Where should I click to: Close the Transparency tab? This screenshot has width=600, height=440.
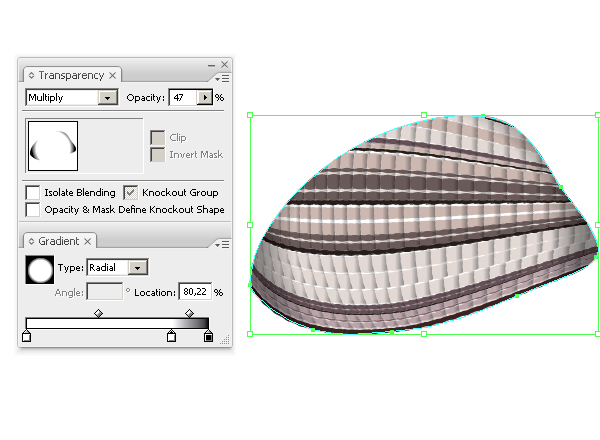[x=112, y=75]
